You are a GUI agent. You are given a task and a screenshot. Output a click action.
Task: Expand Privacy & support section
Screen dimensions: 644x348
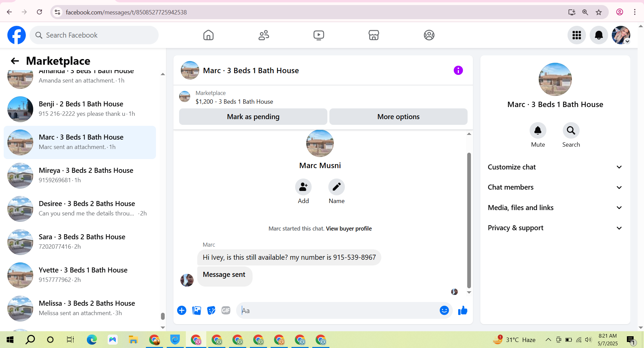[x=555, y=228]
